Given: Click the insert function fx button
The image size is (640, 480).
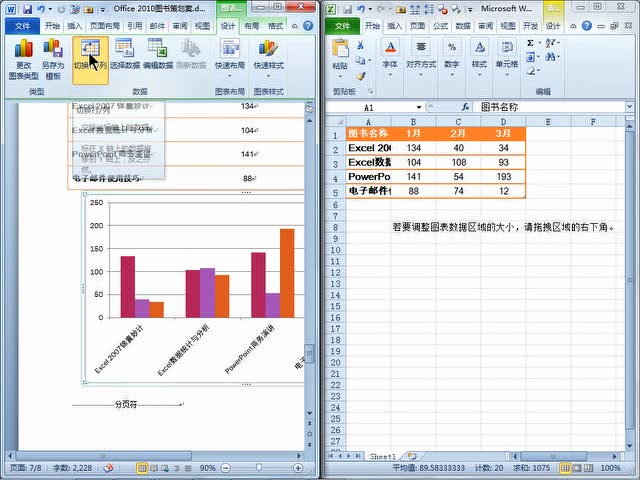Looking at the screenshot, I should 466,107.
